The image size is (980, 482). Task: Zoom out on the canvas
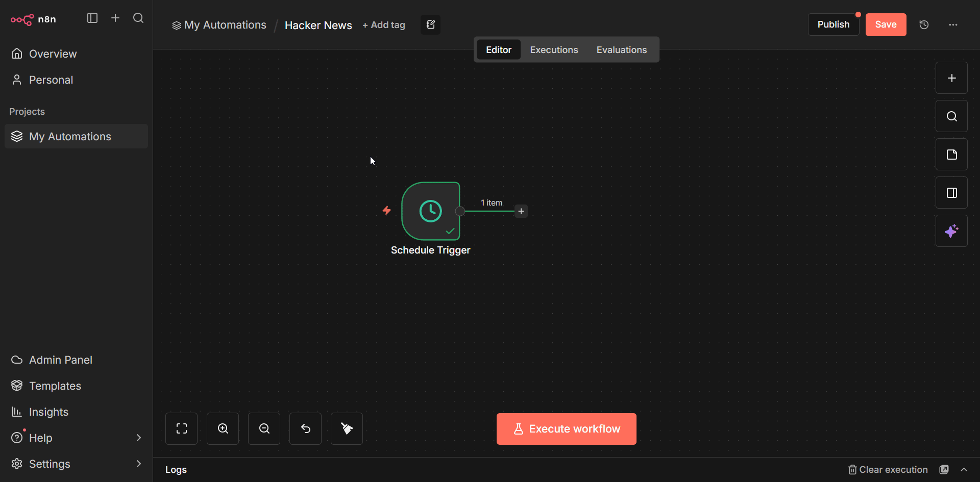(264, 428)
